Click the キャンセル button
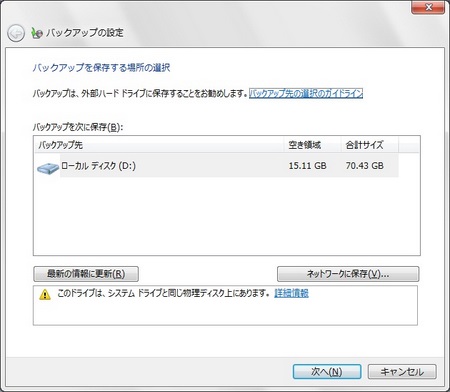450x392 pixels. pos(402,372)
